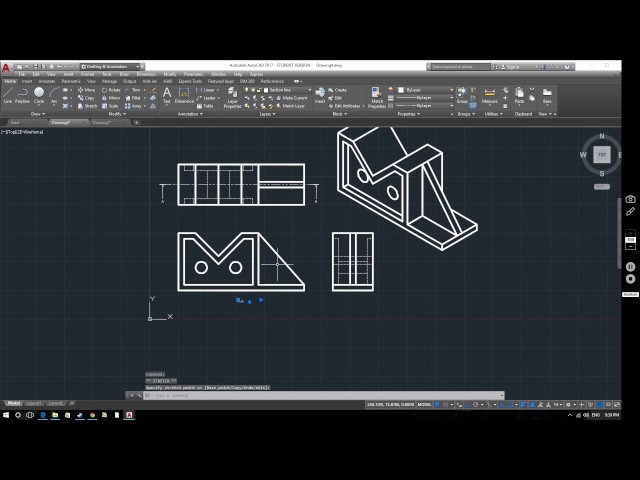Open the Dimension tool
Viewport: 640px width, 480px height.
[184, 96]
